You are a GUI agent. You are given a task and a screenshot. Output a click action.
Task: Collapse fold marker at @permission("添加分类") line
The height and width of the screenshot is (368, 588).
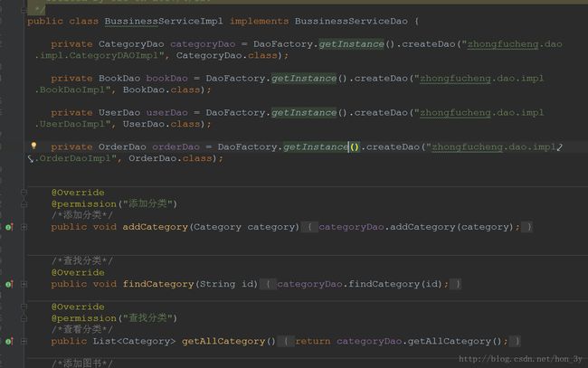pos(24,204)
